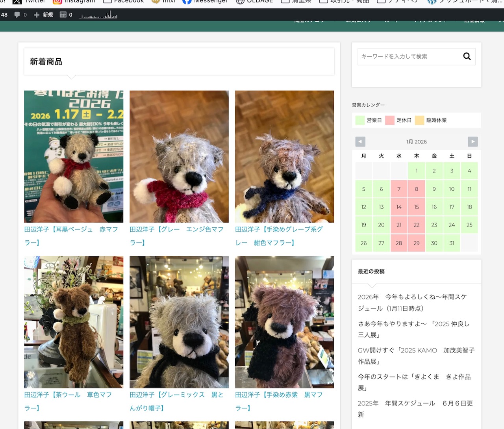Open Instagram bookmark in bookmarks bar
The image size is (504, 429).
[74, 1]
